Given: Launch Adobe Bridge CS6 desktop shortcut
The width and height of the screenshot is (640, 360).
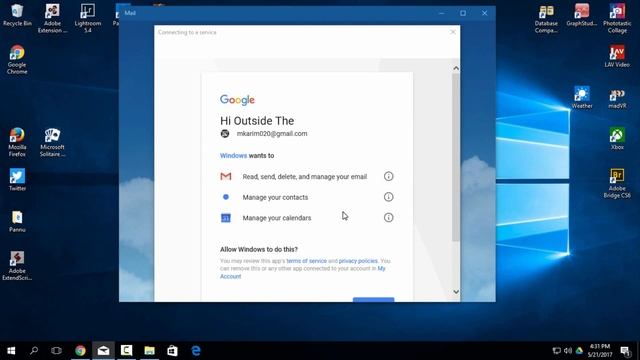Looking at the screenshot, I should pyautogui.click(x=617, y=183).
